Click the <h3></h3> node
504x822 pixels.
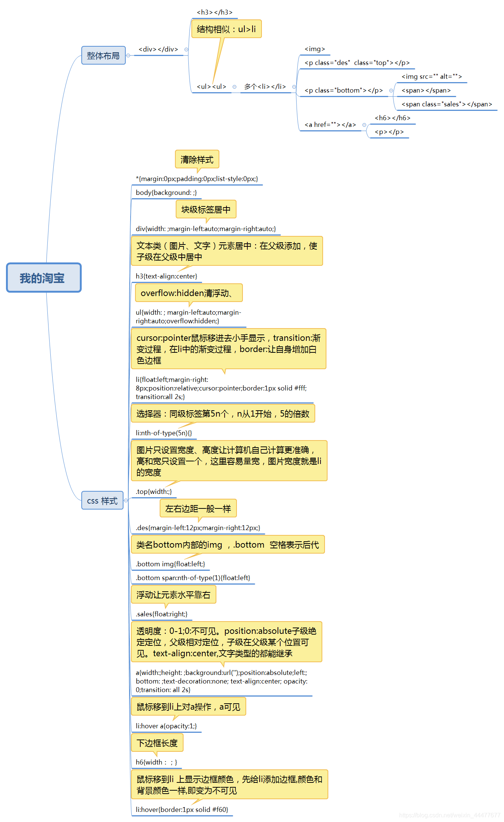[x=215, y=12]
